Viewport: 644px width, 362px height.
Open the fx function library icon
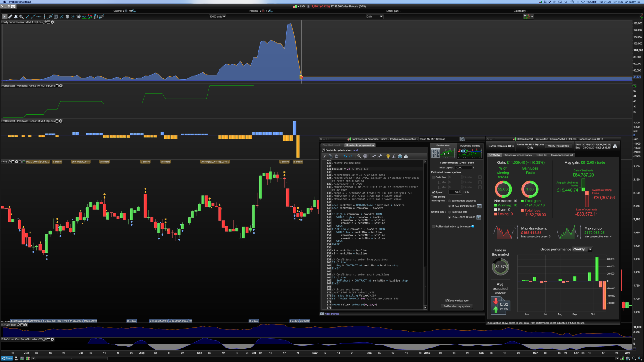coord(394,156)
